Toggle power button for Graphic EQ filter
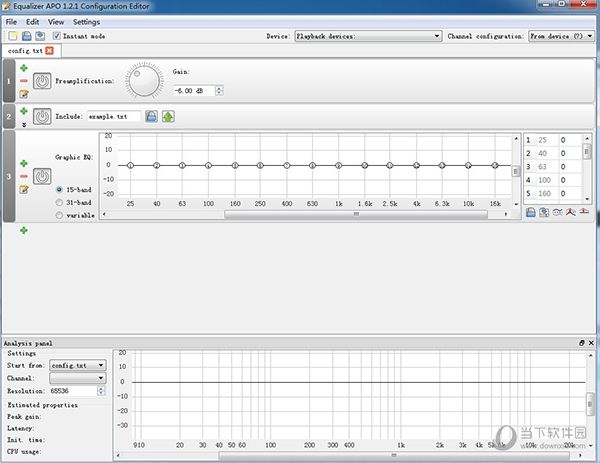This screenshot has width=600, height=463. 42,176
